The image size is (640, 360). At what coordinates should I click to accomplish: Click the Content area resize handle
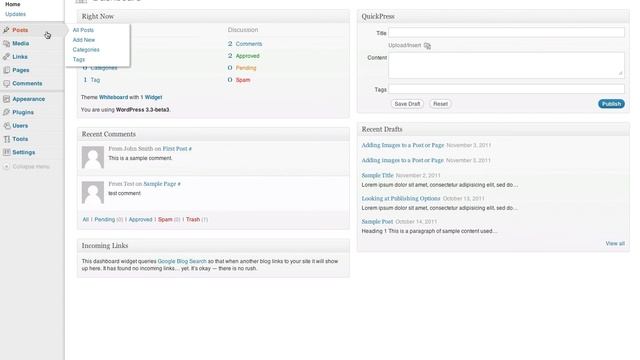pyautogui.click(x=620, y=73)
